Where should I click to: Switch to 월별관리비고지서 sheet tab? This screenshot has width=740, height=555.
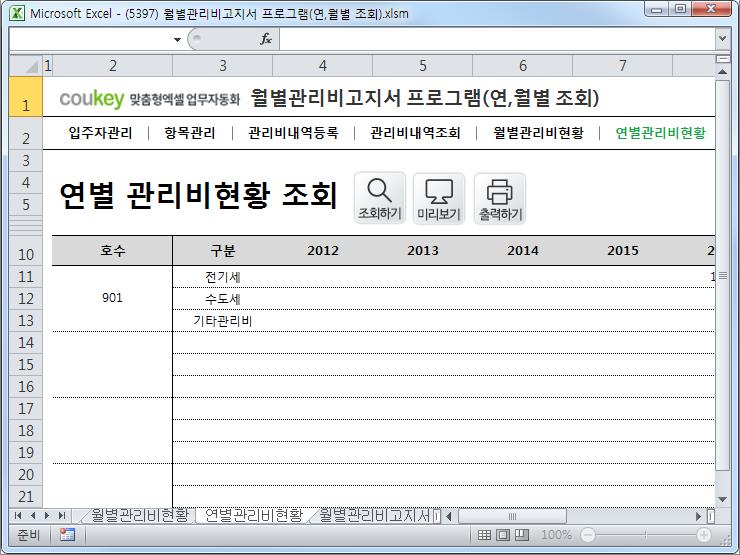coord(374,515)
